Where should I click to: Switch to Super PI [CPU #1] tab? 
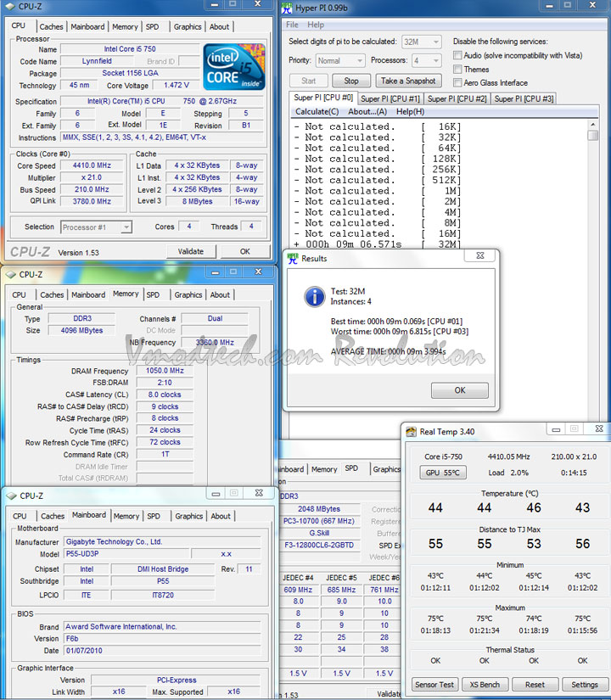[x=390, y=98]
